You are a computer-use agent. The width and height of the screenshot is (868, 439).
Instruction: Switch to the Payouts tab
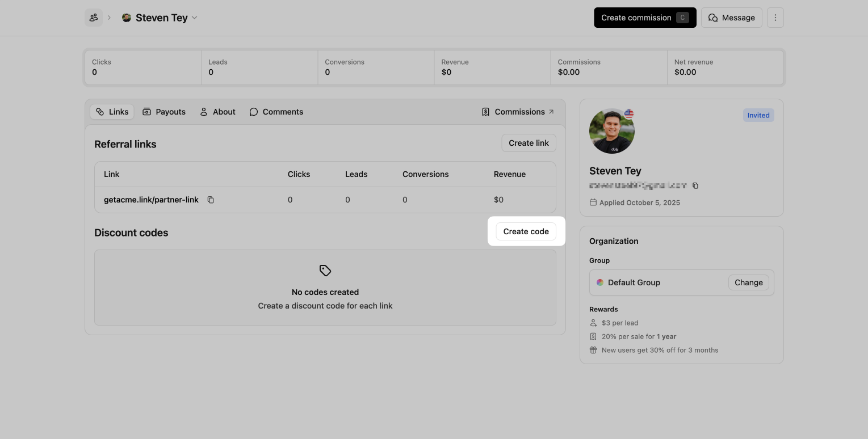coord(164,112)
